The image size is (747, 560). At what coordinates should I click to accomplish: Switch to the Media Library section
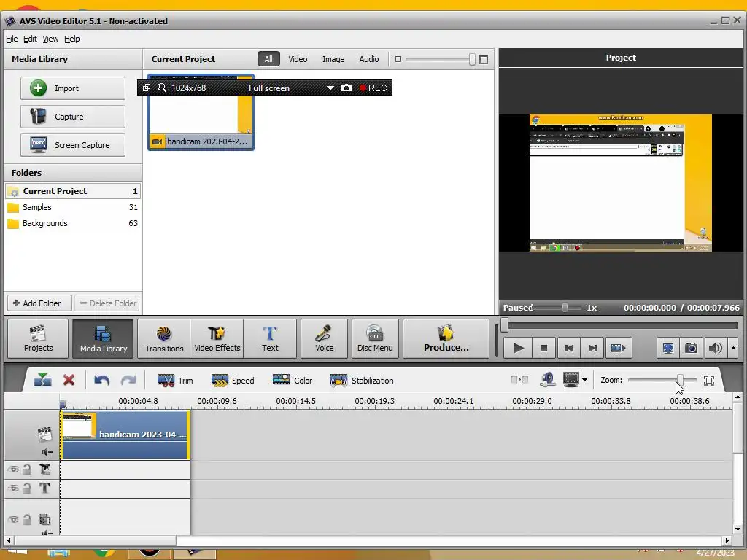[x=104, y=338]
